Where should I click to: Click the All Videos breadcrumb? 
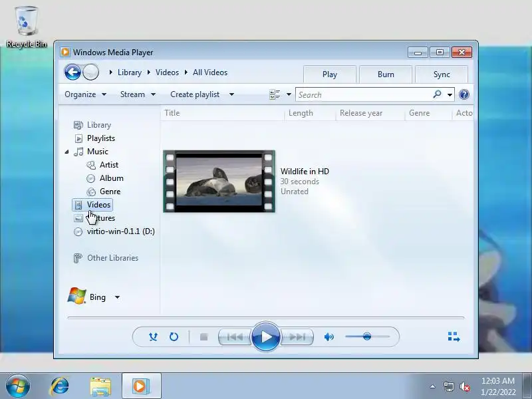[x=210, y=72]
